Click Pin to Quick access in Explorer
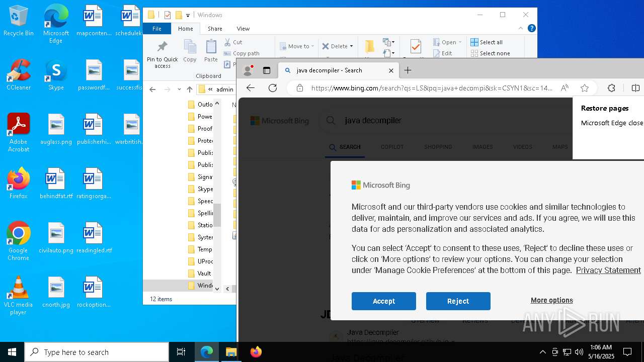644x362 pixels. (x=162, y=54)
